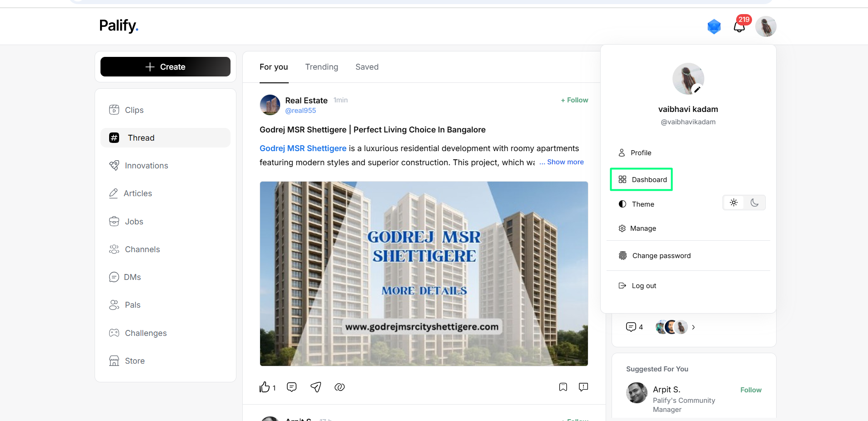Switch to the Saved tab
This screenshot has width=868, height=421.
point(367,67)
